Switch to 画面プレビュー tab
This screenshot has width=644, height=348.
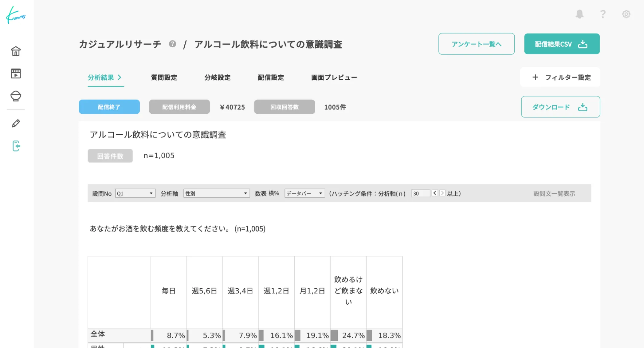[x=334, y=77]
